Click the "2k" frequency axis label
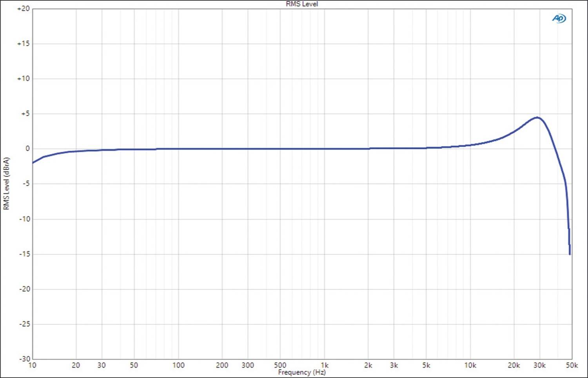The height and width of the screenshot is (378, 588). coord(368,365)
